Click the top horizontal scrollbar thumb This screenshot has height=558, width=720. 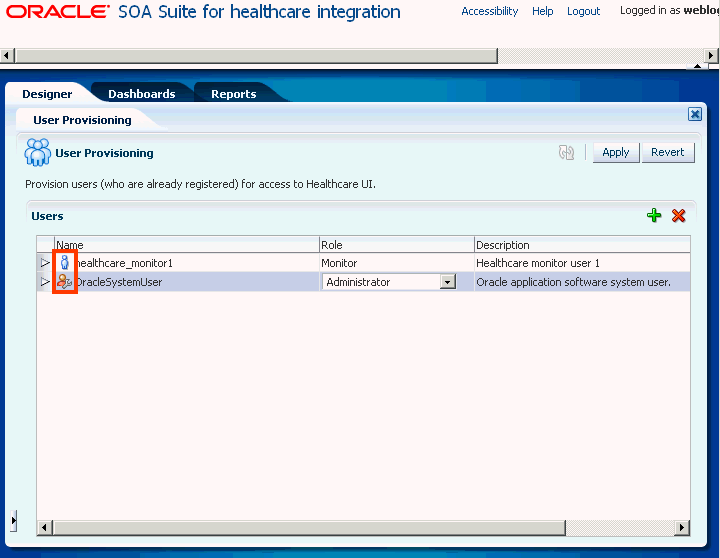pos(257,56)
